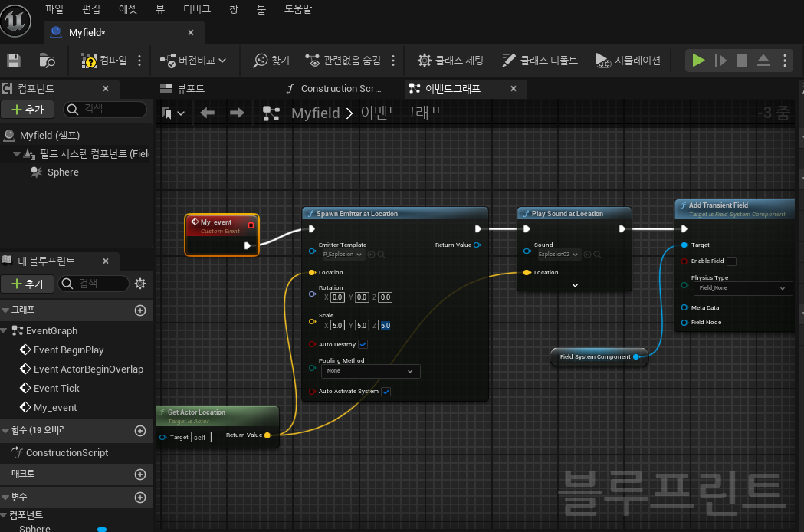Viewport: 804px width, 532px height.
Task: Click the 추가 button in 컴포넌트 panel
Action: tap(28, 110)
